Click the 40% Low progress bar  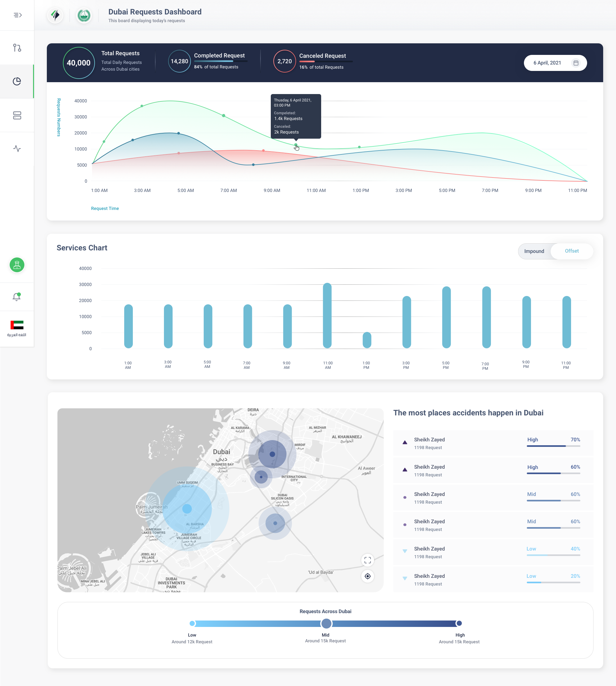pos(553,555)
